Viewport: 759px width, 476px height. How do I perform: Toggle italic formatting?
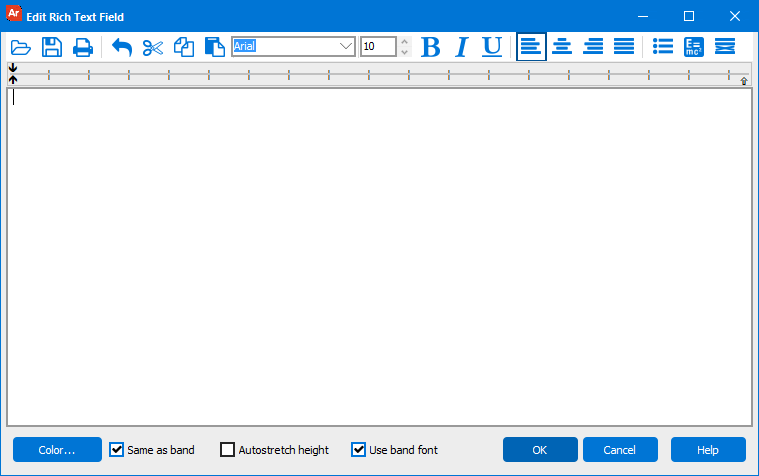[x=461, y=47]
